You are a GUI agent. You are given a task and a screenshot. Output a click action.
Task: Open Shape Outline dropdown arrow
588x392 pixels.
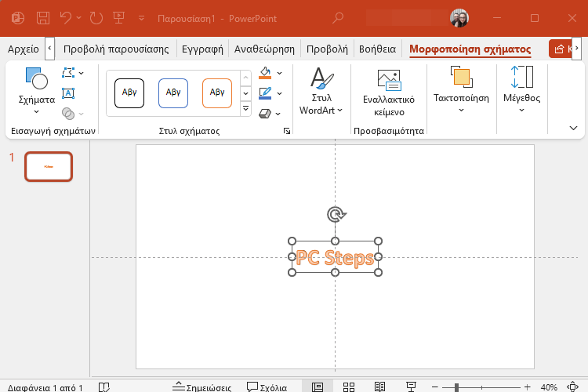279,93
